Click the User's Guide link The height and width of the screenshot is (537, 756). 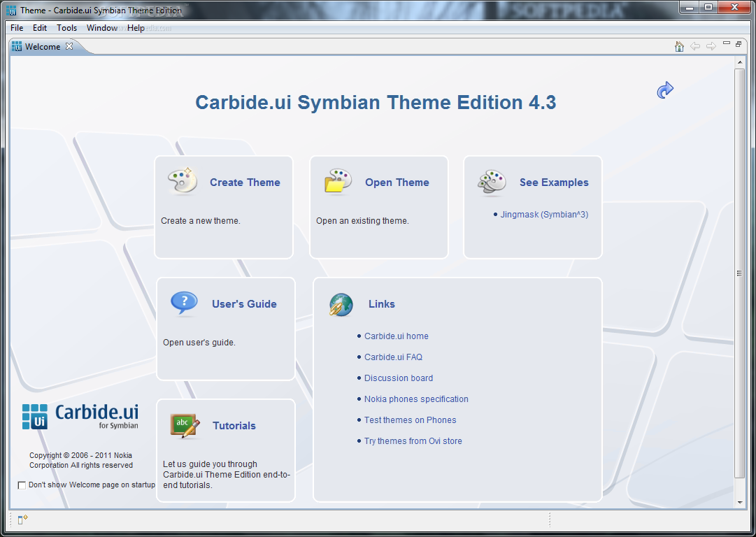[x=245, y=303]
